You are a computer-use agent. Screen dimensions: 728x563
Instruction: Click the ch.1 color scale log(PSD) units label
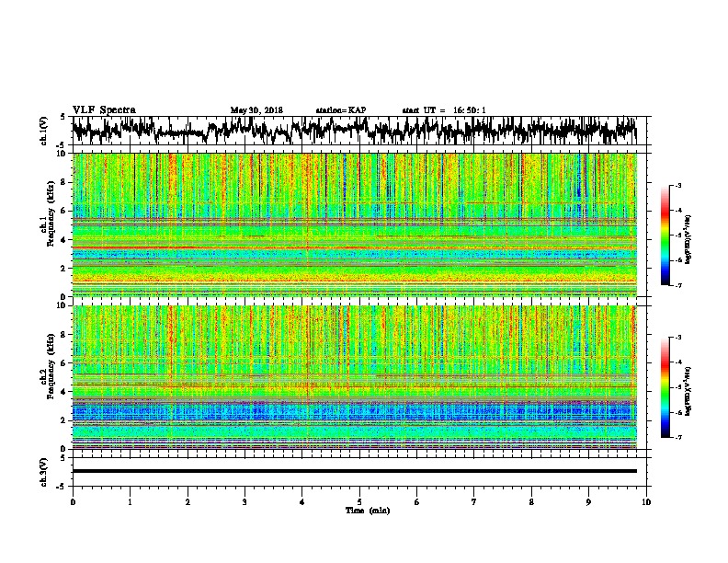[688, 239]
